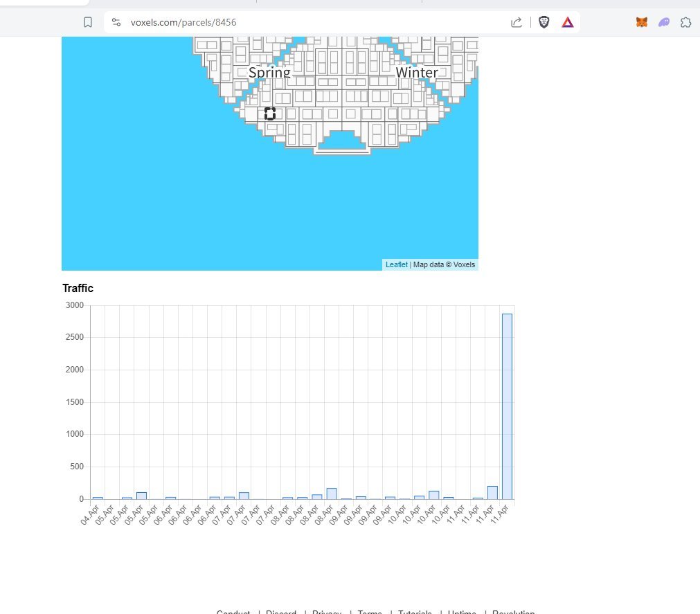Click the share page icon

click(516, 22)
